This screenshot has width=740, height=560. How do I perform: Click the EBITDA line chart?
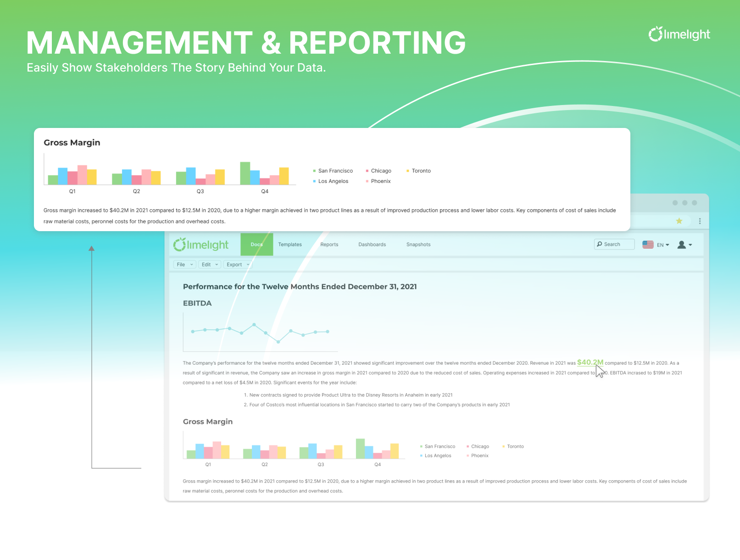pyautogui.click(x=260, y=332)
